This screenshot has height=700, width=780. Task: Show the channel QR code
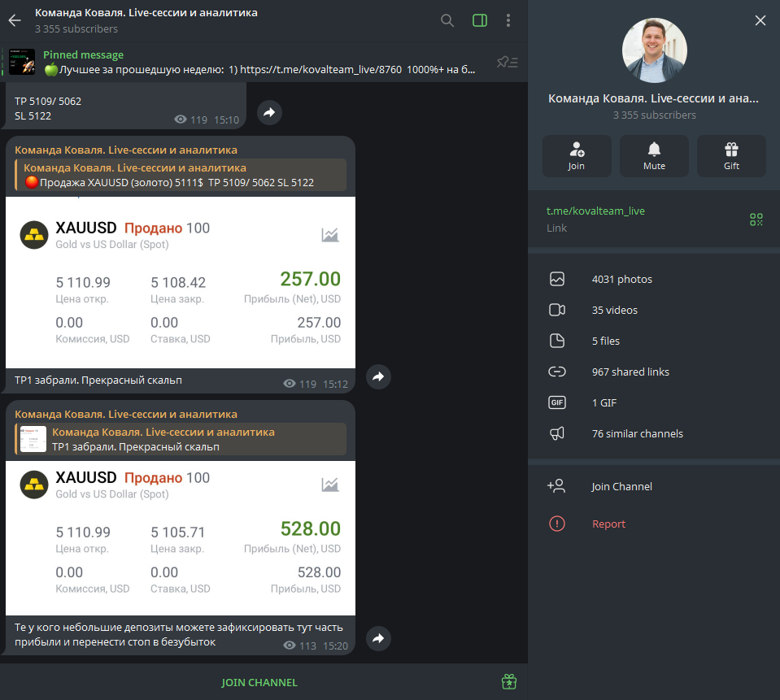(x=756, y=220)
